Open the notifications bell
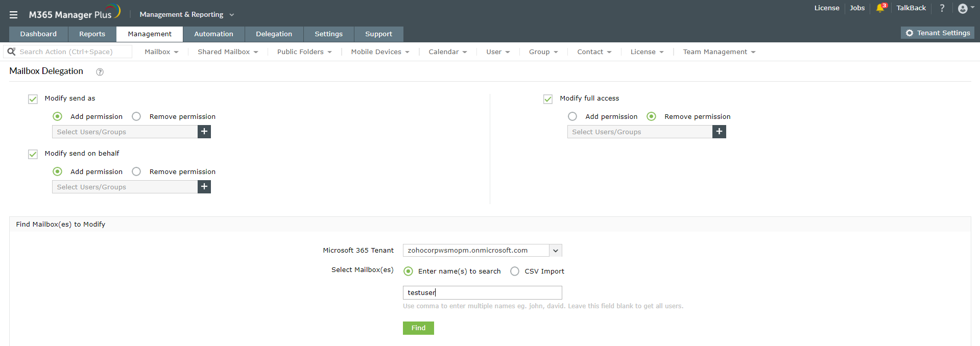Image resolution: width=980 pixels, height=346 pixels. [880, 8]
